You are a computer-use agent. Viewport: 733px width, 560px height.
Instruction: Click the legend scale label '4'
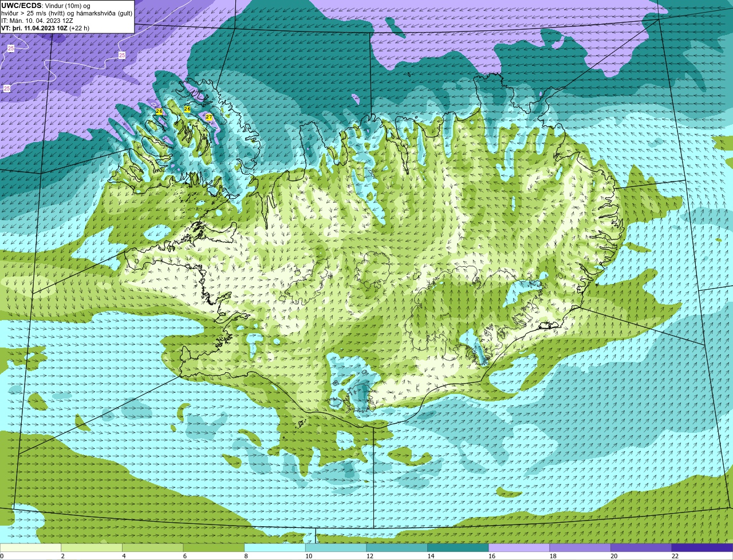(x=124, y=556)
